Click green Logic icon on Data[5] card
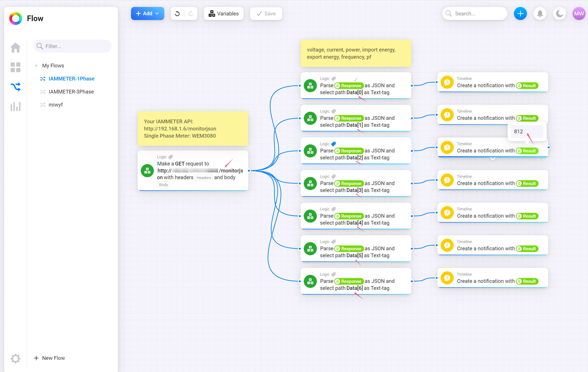The image size is (588, 372). (x=310, y=249)
